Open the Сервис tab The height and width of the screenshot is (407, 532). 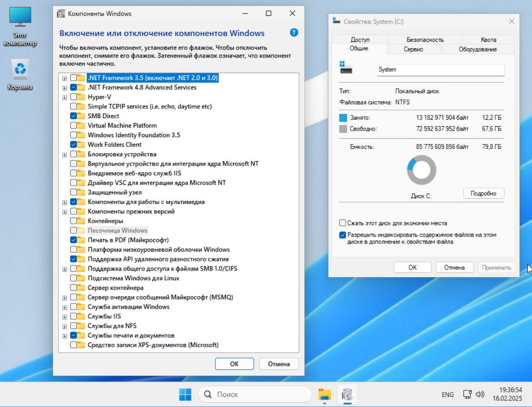coord(414,49)
